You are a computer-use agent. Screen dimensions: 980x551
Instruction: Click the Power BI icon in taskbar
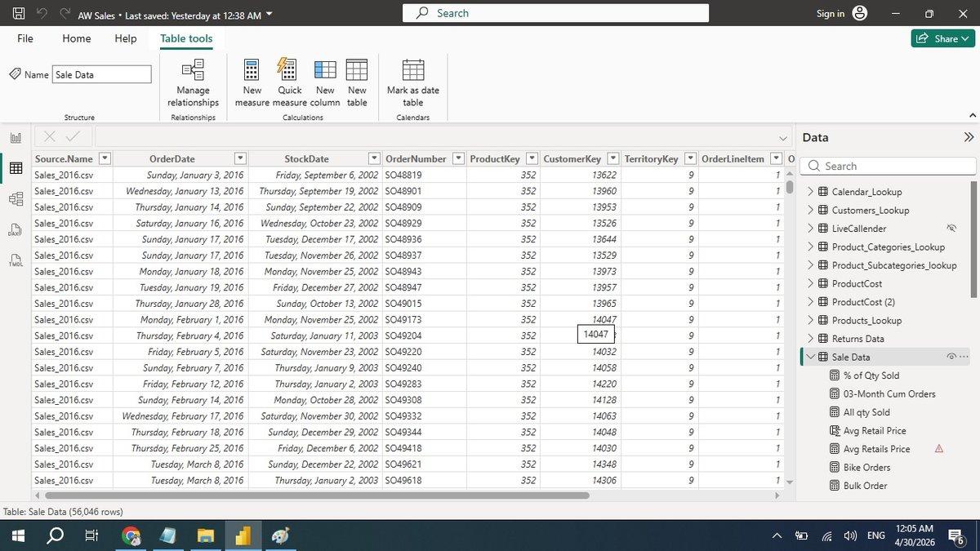[243, 535]
